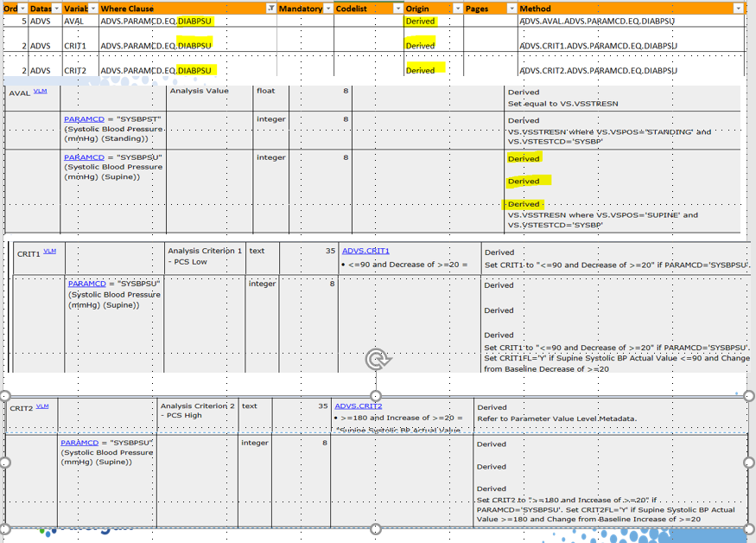This screenshot has width=756, height=543.
Task: Open the Origin column filter dropdown
Action: pos(458,9)
